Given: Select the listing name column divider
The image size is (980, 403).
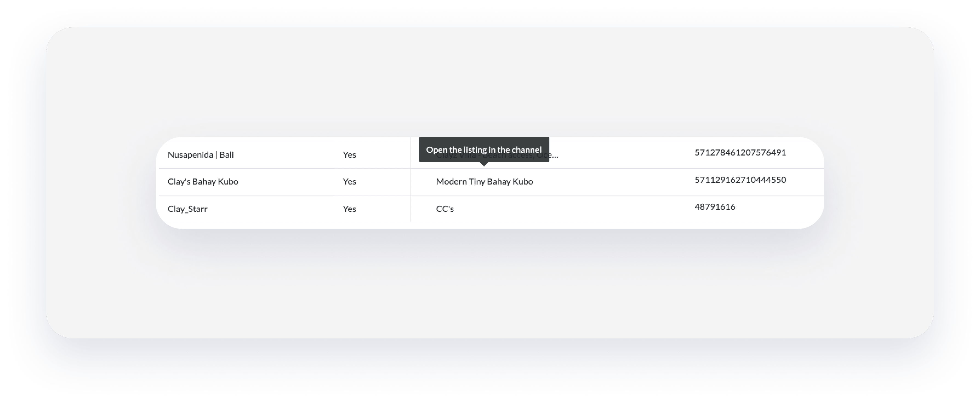Looking at the screenshot, I should click(x=410, y=182).
